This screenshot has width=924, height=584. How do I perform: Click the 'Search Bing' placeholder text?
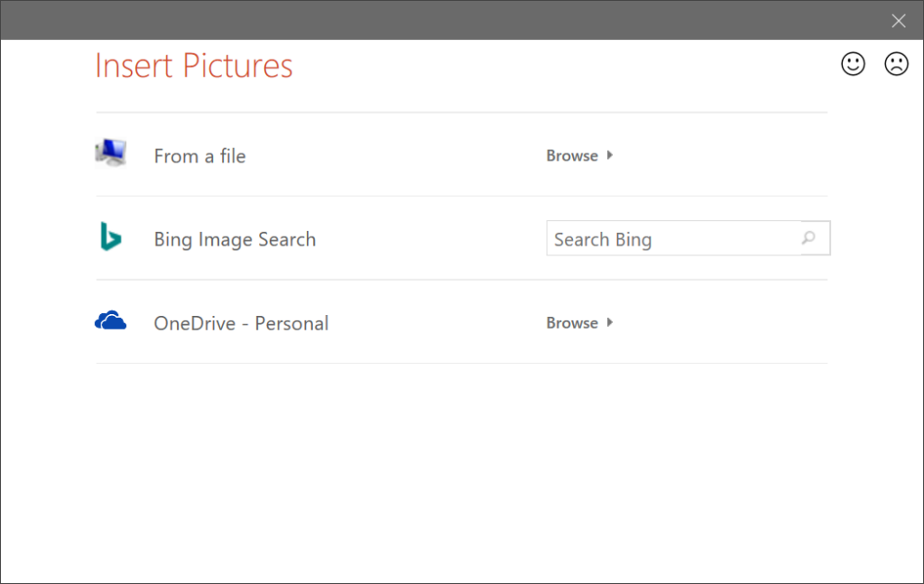tap(603, 239)
